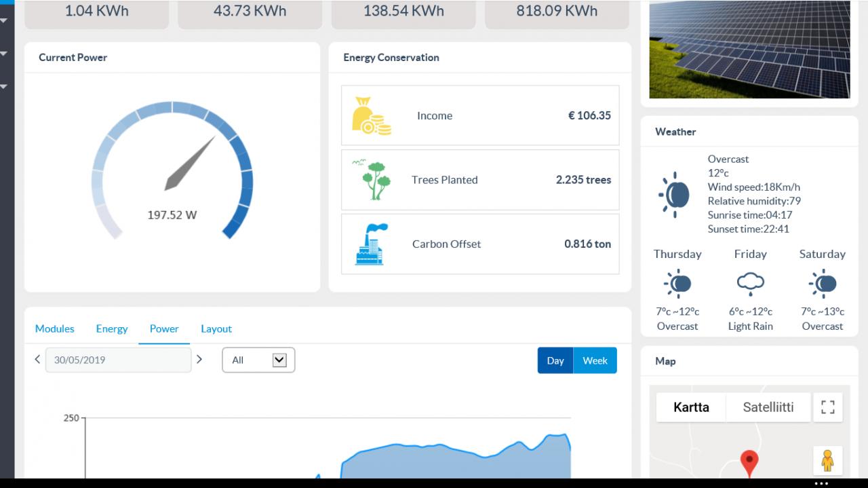
Task: Switch to the Energy tab
Action: click(x=112, y=329)
